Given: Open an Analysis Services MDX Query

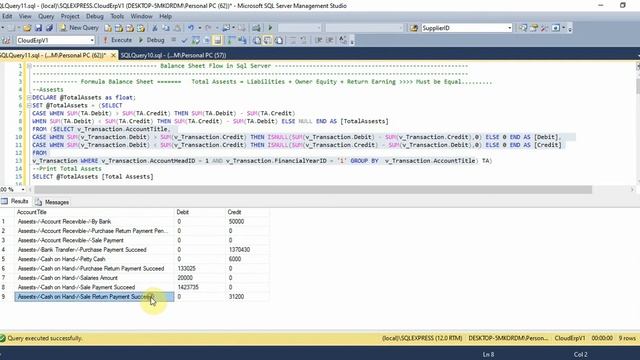Looking at the screenshot, I should (x=119, y=28).
